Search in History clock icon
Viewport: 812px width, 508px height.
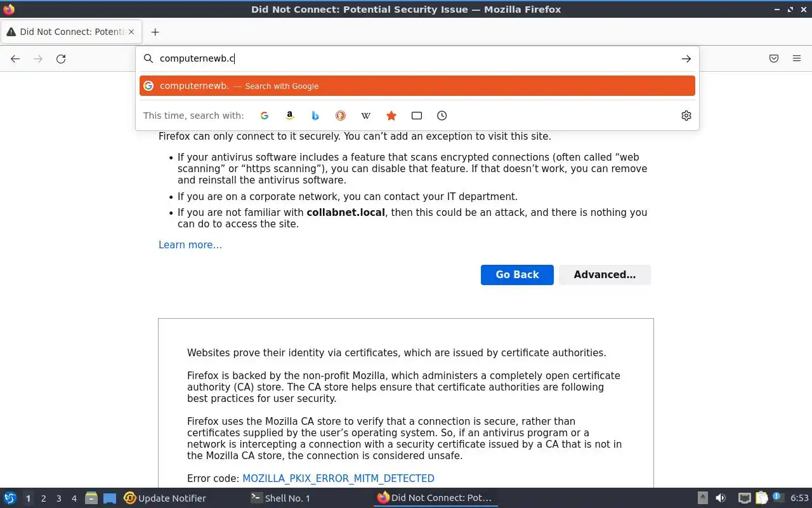[442, 116]
